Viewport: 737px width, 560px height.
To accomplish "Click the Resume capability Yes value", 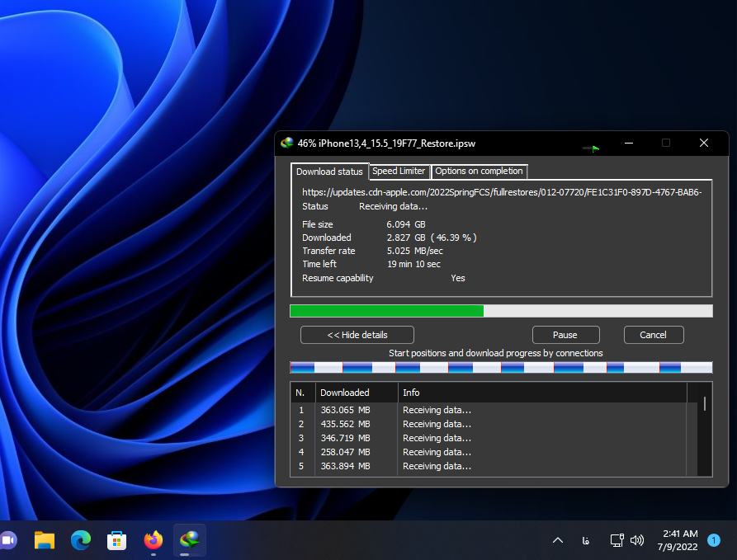I will tap(458, 278).
